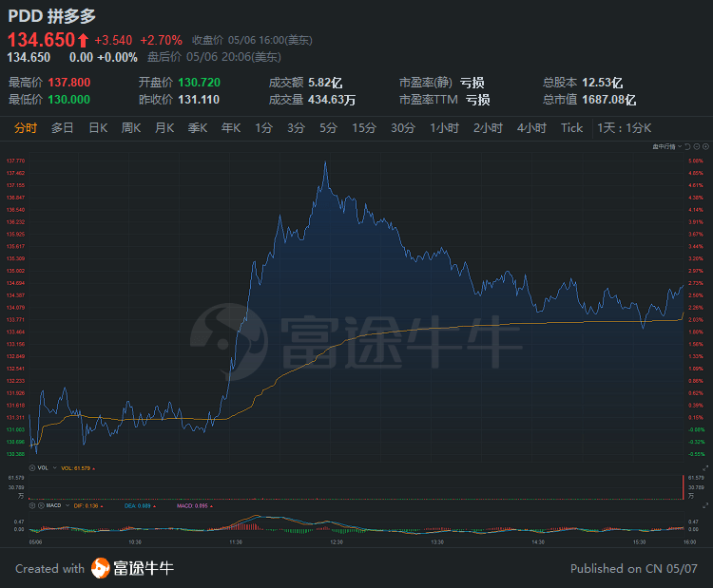Screen dimensions: 713x588
Task: Select the 4小时 interval tab
Action: pyautogui.click(x=531, y=128)
